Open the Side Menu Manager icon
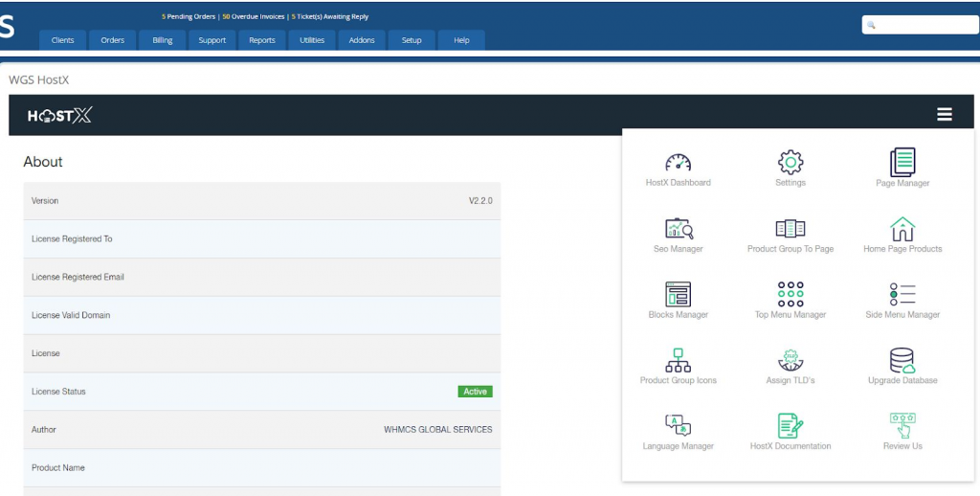Image resolution: width=980 pixels, height=496 pixels. pos(902,294)
